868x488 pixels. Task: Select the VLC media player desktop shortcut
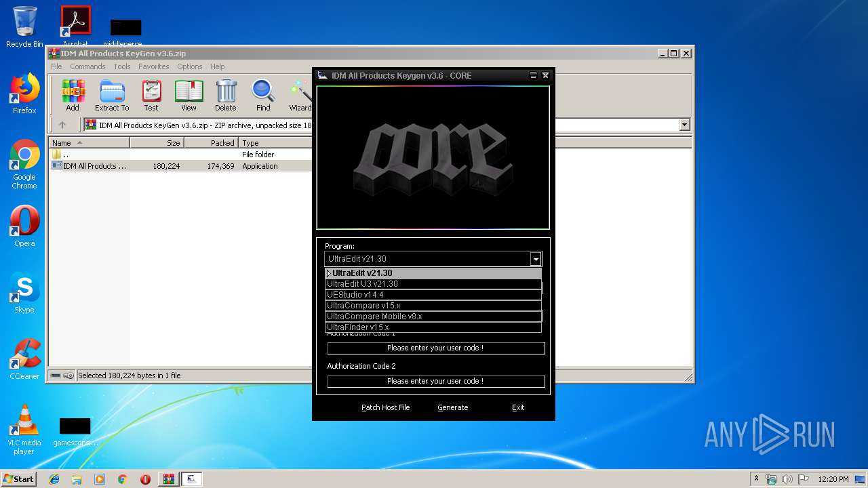tap(24, 430)
